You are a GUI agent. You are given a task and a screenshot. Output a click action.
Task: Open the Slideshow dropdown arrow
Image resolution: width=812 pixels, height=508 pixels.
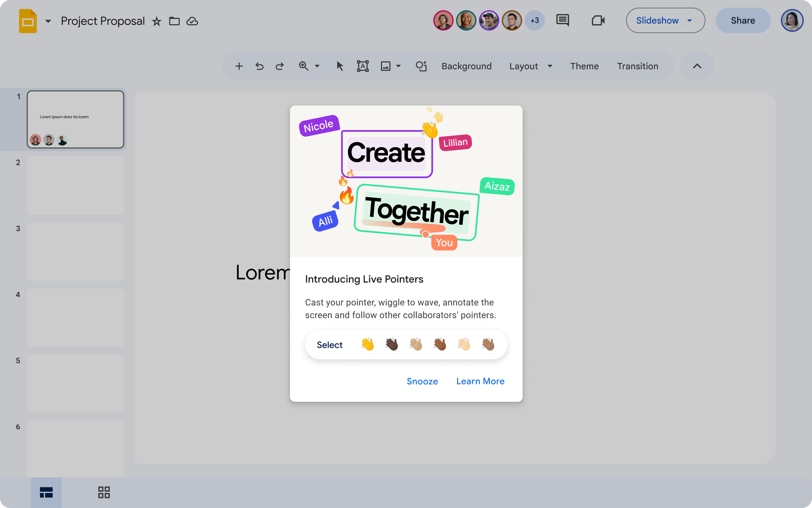point(690,20)
